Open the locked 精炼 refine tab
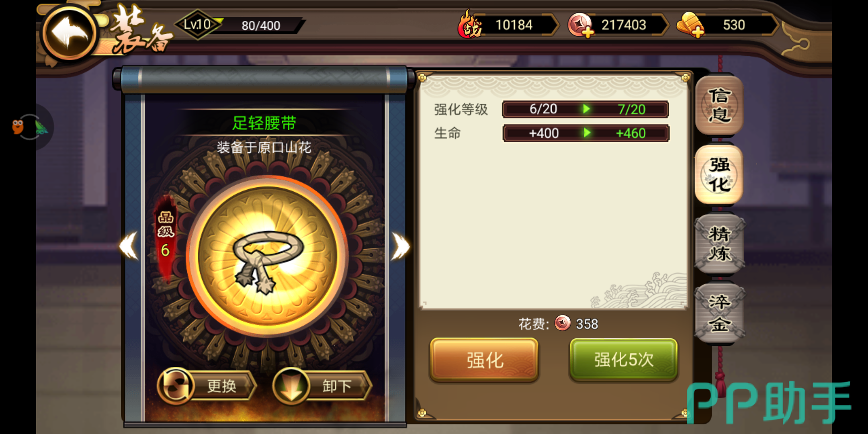The height and width of the screenshot is (434, 868). click(719, 244)
